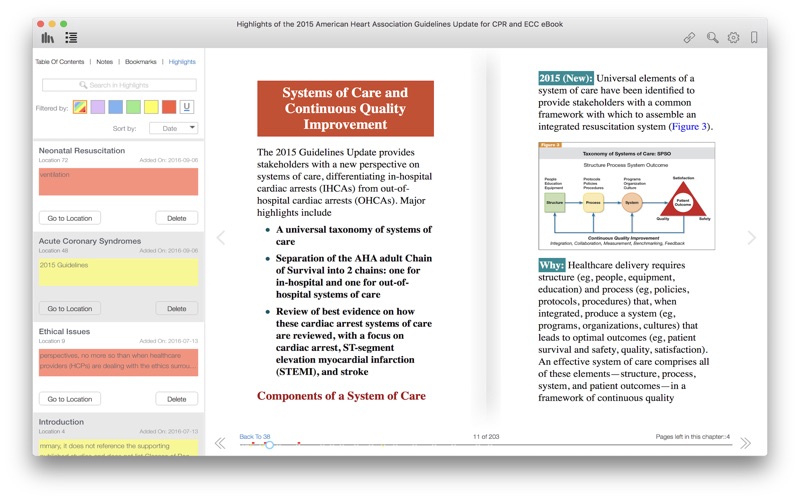
Task: Click the Back To 38 link
Action: pos(255,436)
